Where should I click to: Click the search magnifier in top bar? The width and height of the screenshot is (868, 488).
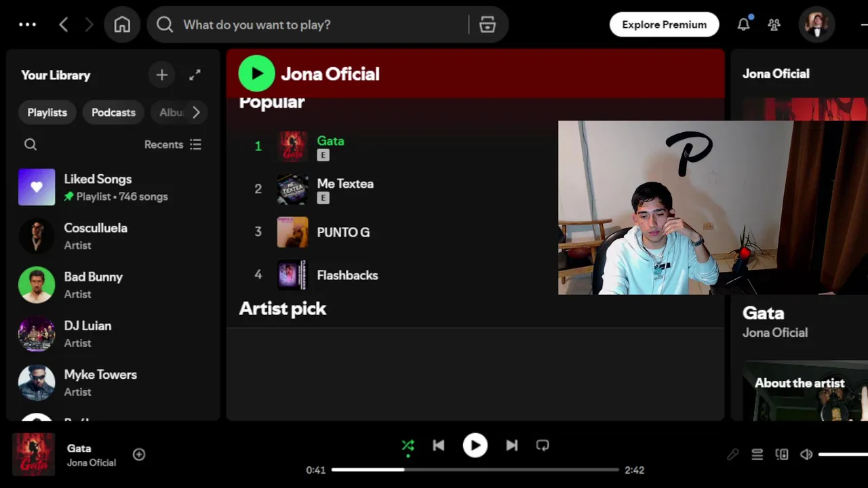[x=165, y=24]
